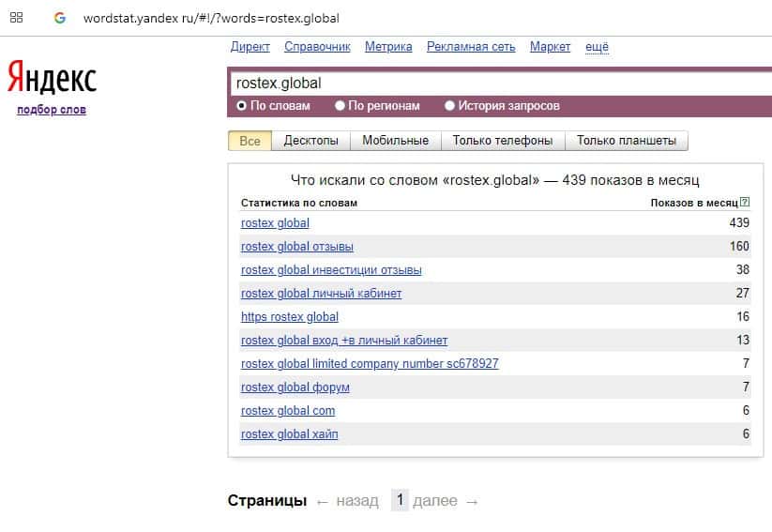Open the Директ link
This screenshot has height=532, width=772.
pyautogui.click(x=250, y=47)
